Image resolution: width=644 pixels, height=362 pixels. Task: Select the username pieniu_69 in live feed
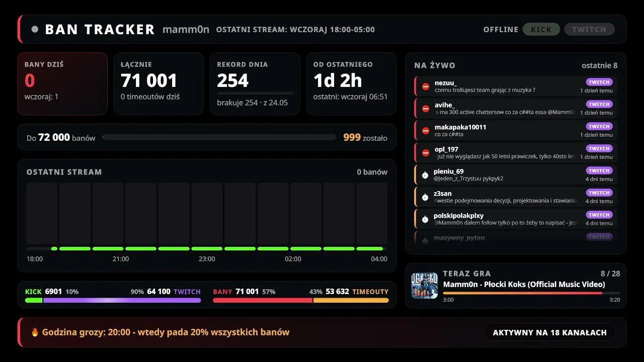pyautogui.click(x=449, y=171)
